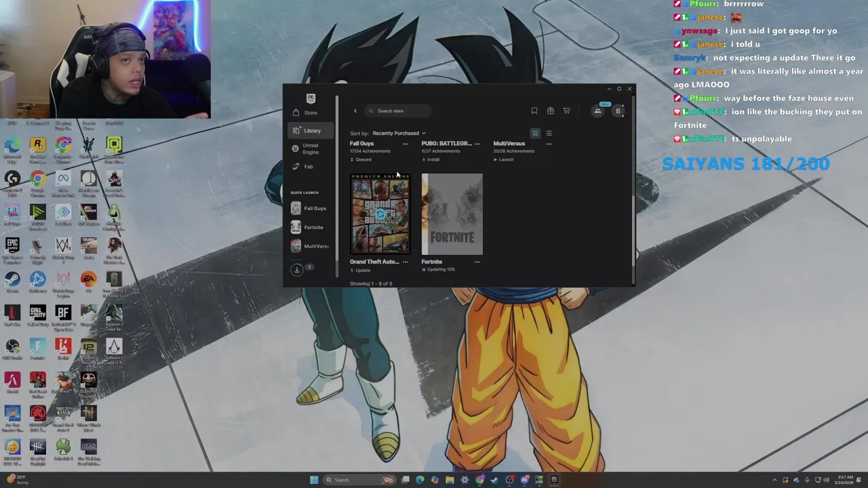Click Update under Grand Theft Auto

(x=360, y=270)
